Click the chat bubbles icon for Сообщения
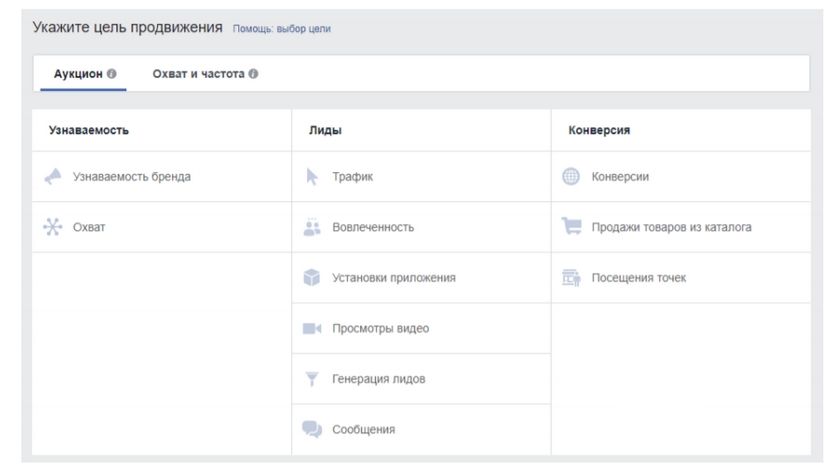Viewport: 840px width, 471px height. coord(312,429)
